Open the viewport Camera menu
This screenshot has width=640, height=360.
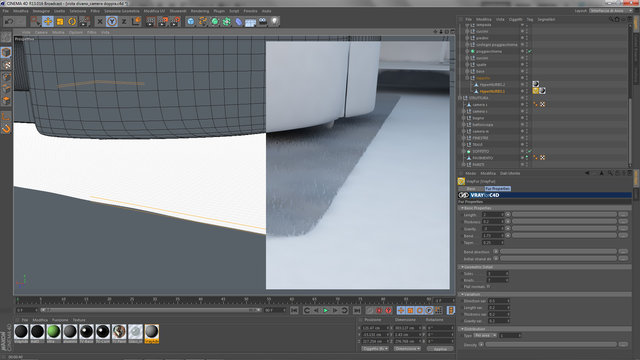41,32
